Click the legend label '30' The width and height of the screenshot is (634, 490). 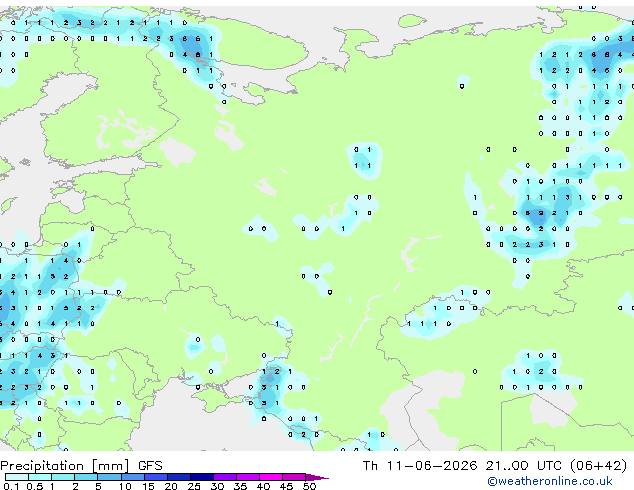tap(217, 486)
